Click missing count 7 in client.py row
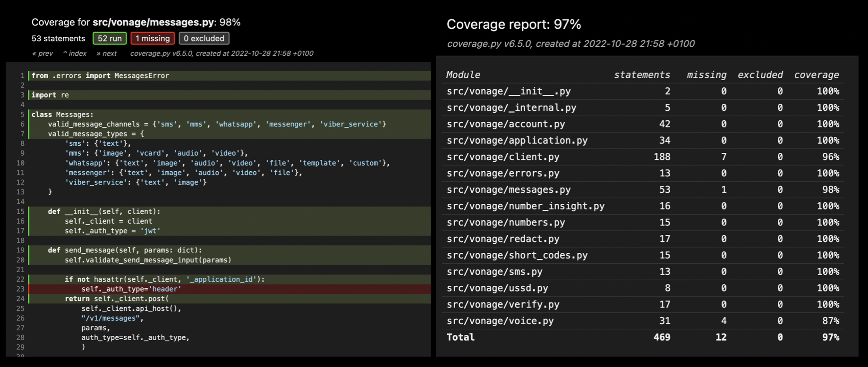The width and height of the screenshot is (868, 367). pos(724,157)
